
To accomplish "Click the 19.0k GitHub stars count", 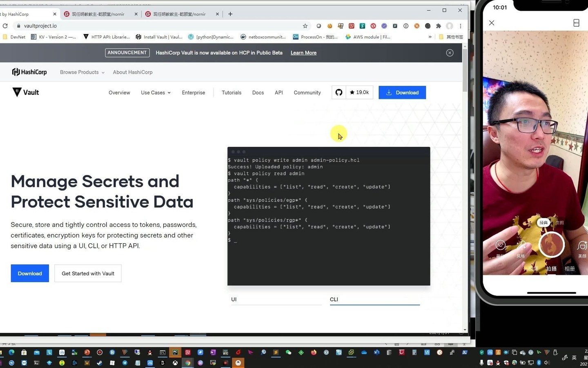I will pos(359,92).
